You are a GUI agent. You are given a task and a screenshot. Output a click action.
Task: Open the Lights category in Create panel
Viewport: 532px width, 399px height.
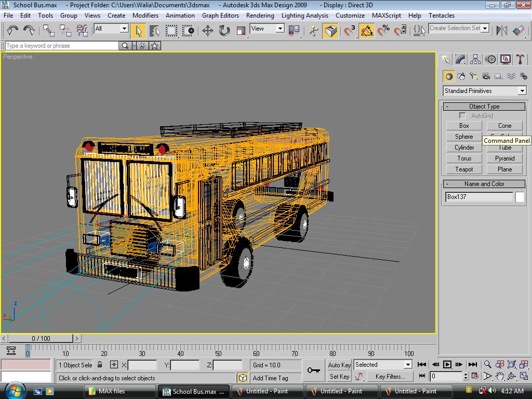[473, 76]
